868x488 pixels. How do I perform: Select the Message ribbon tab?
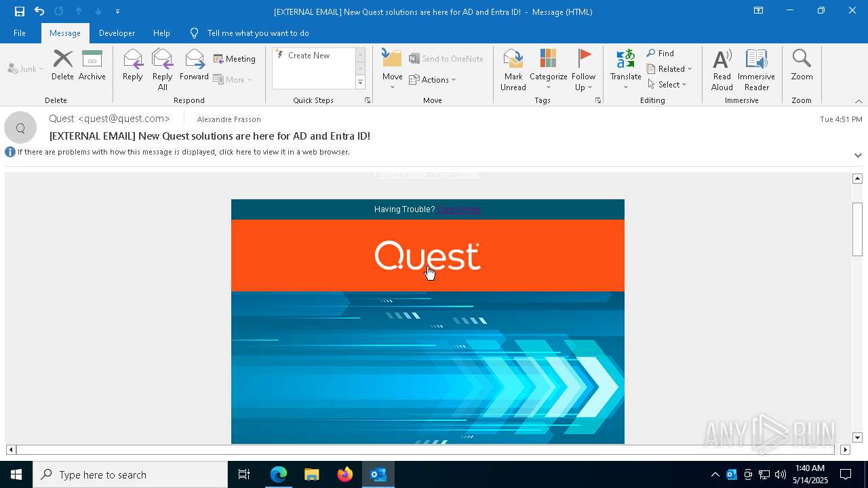point(65,33)
